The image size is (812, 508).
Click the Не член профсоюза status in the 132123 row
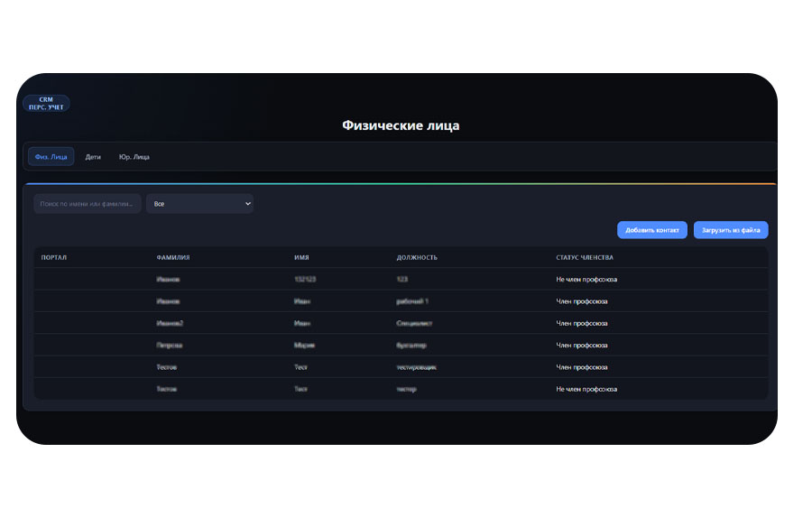[x=586, y=279]
